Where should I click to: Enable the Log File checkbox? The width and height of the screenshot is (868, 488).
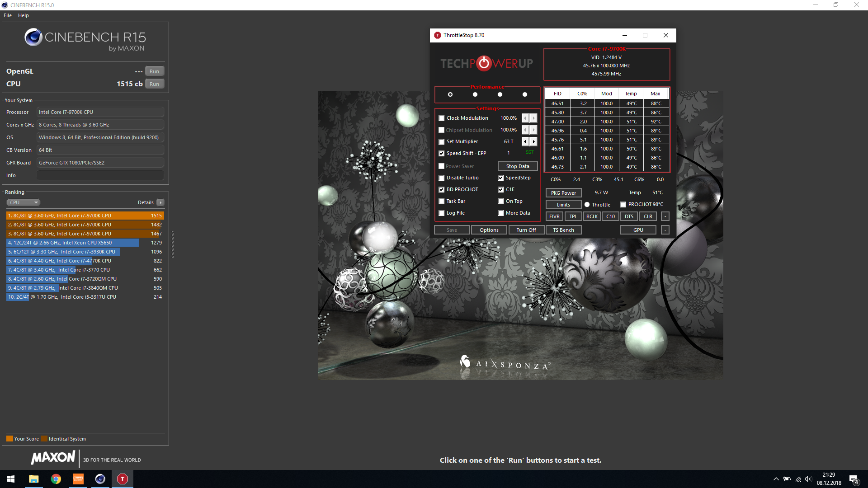442,213
